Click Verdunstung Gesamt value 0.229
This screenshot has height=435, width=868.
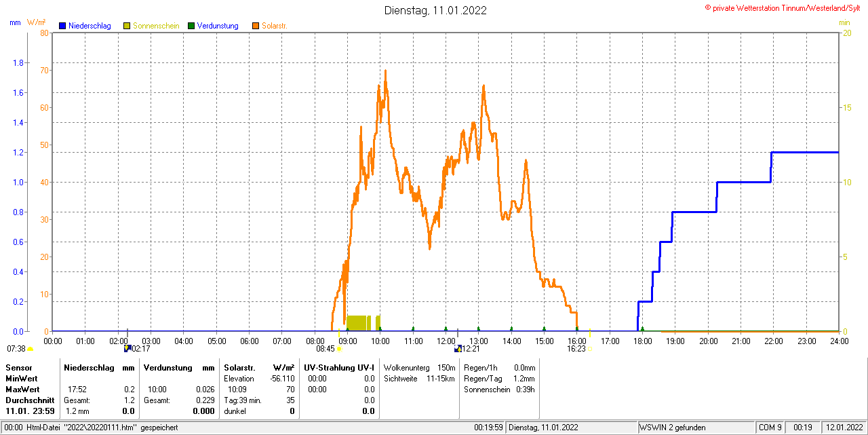pyautogui.click(x=205, y=400)
